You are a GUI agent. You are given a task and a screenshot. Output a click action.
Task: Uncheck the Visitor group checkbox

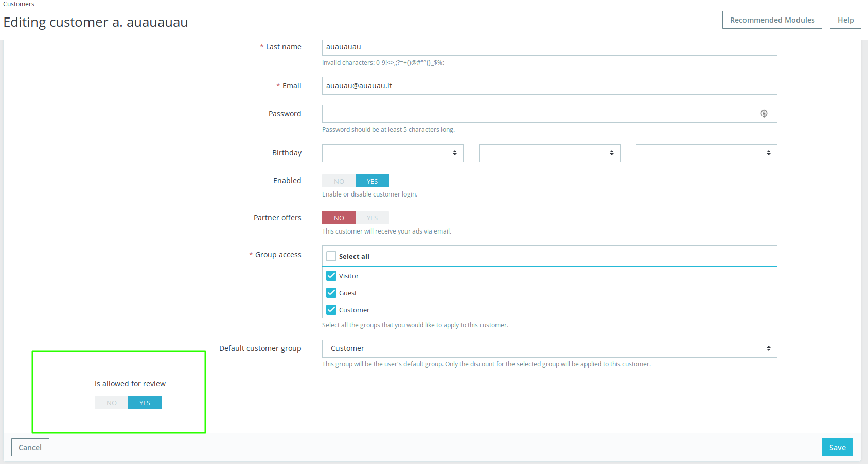point(331,276)
